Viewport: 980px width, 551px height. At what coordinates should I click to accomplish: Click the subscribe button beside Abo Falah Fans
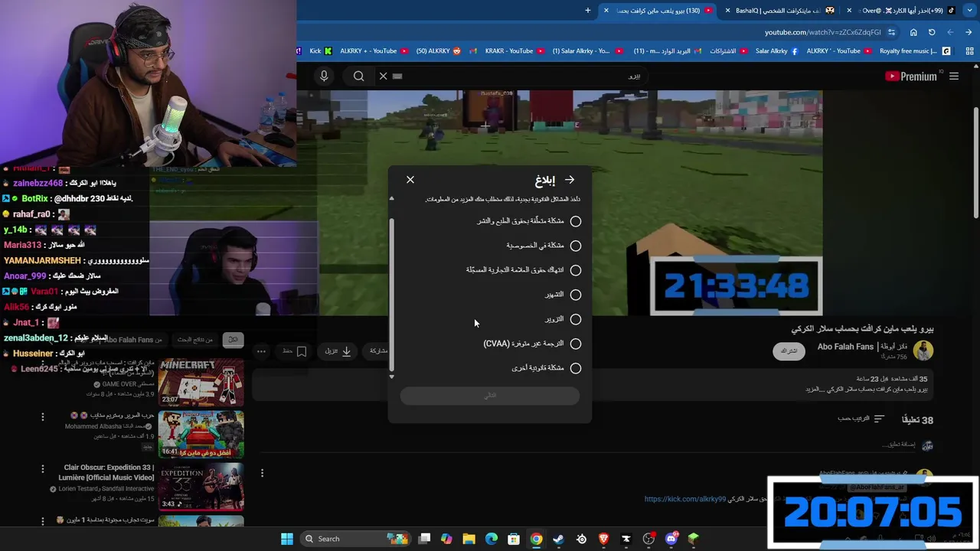coord(789,350)
